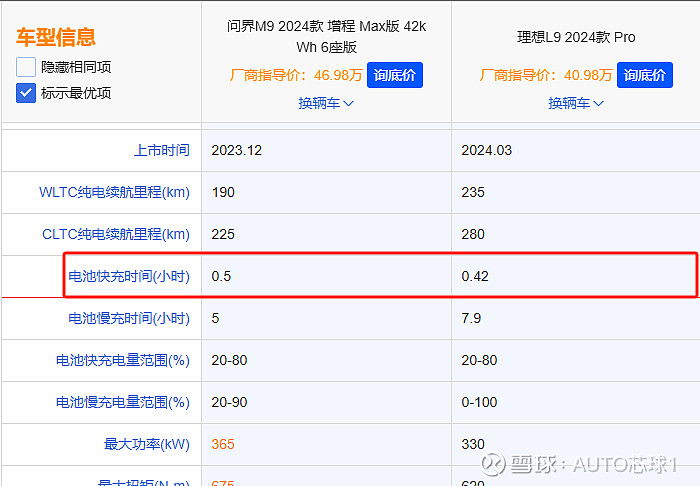This screenshot has width=700, height=486.
Task: Click 询底价 for 问界M9
Action: [395, 75]
